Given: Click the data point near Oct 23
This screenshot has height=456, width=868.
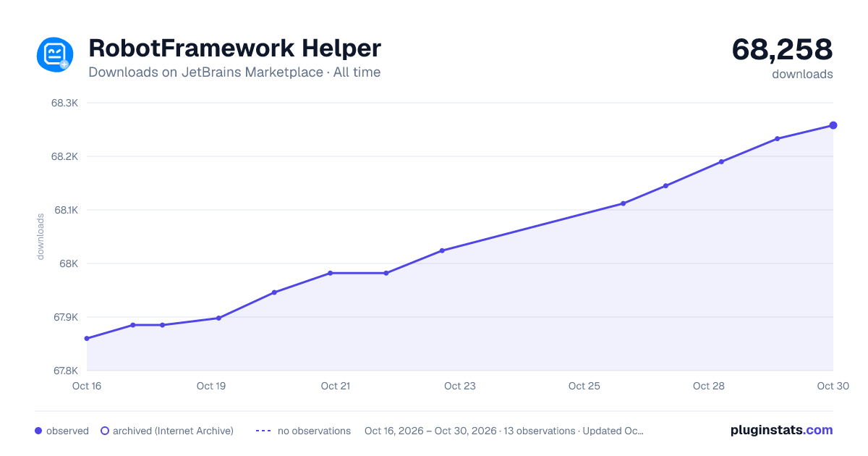Looking at the screenshot, I should (x=442, y=250).
